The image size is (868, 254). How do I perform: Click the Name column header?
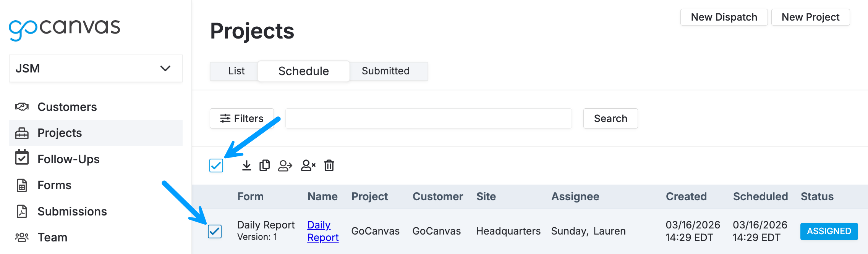(323, 196)
